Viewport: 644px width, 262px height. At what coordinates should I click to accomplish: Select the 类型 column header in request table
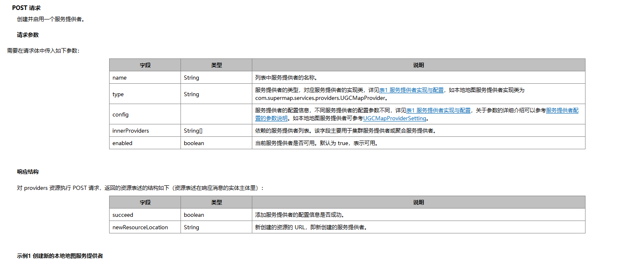216,65
